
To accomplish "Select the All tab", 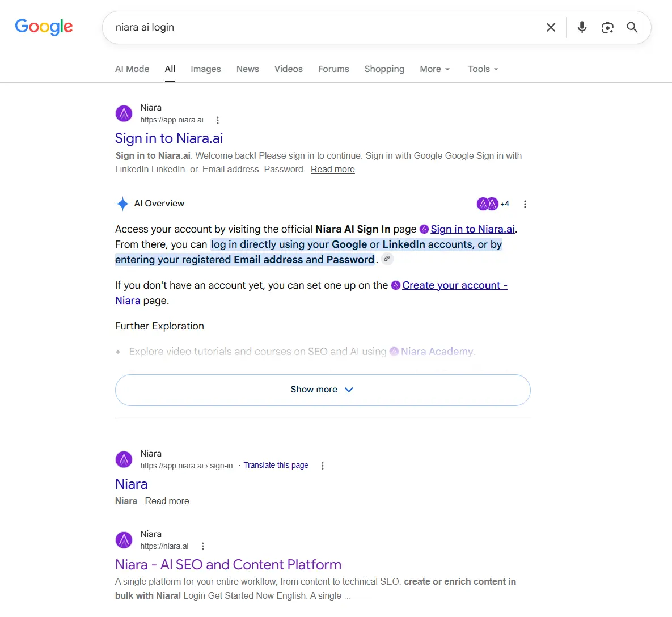I will point(170,69).
